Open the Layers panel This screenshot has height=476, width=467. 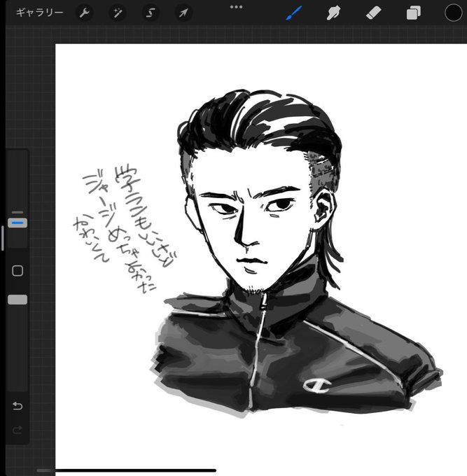(414, 13)
